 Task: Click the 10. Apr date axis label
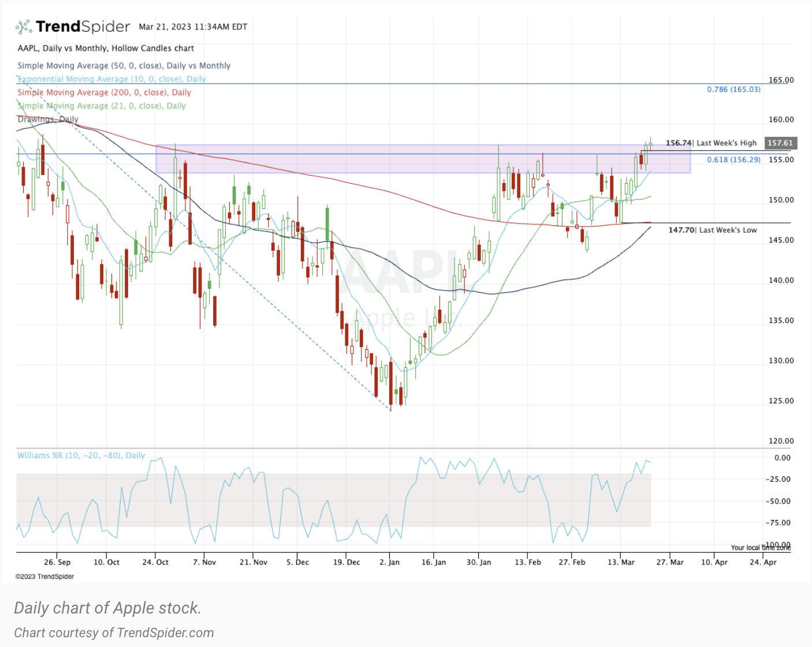click(x=714, y=562)
